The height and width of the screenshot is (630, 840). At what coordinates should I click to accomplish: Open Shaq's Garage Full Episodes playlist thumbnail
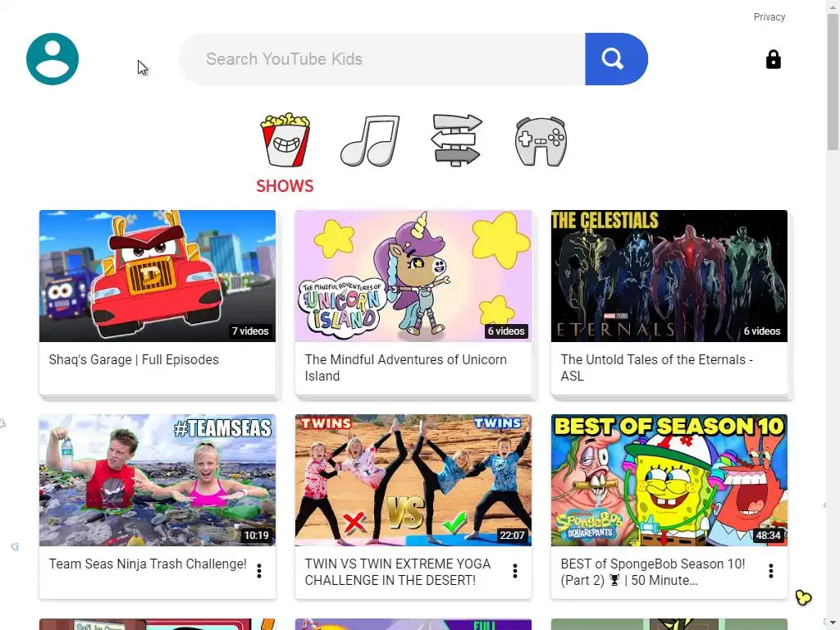(x=157, y=276)
